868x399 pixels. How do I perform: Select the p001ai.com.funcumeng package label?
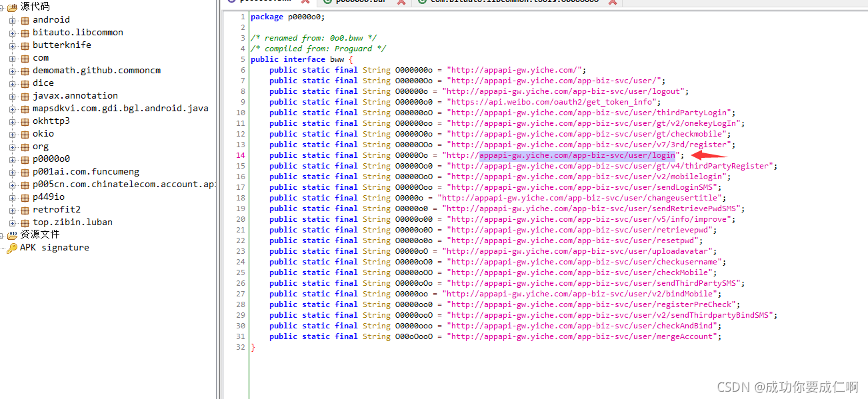point(86,172)
